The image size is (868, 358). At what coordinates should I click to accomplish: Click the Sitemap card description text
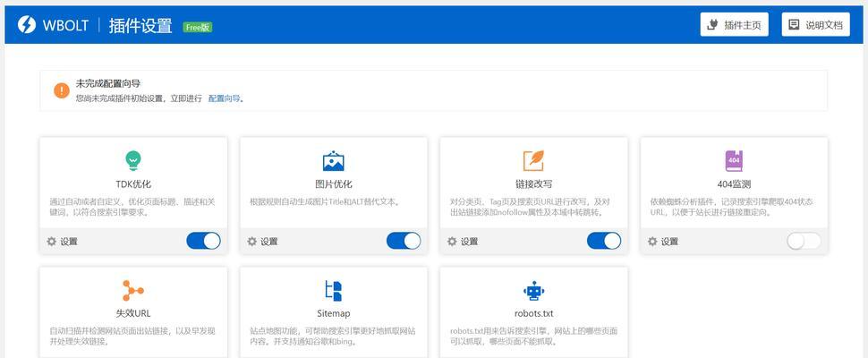pos(333,337)
